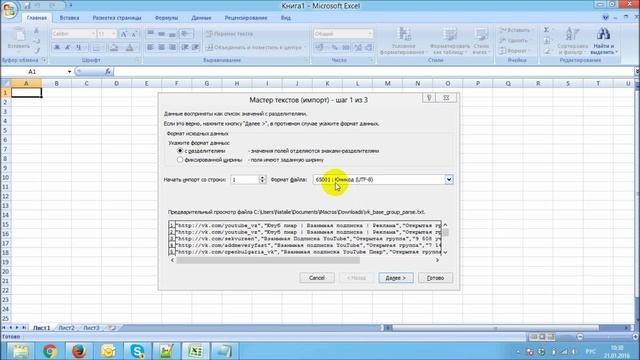Viewport: 640px width, 360px height.
Task: Switch to the Лист2 sheet tab
Action: [x=66, y=328]
